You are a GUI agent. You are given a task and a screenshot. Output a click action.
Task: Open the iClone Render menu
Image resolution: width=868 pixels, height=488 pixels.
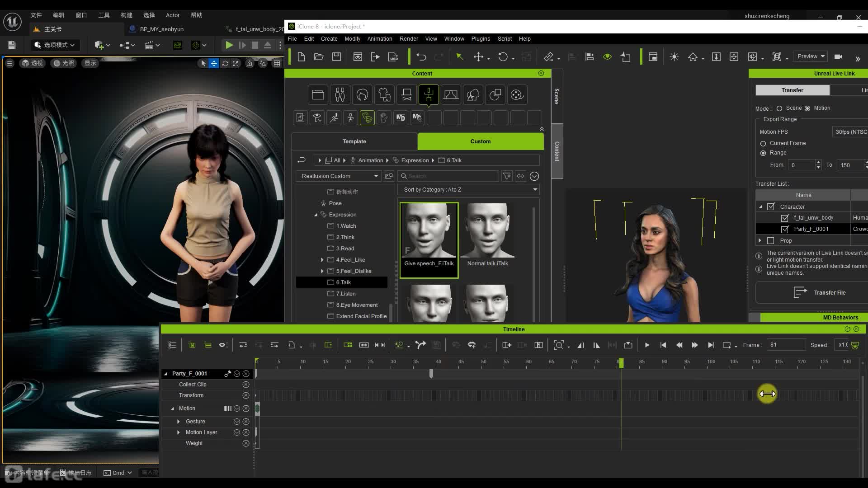point(409,39)
